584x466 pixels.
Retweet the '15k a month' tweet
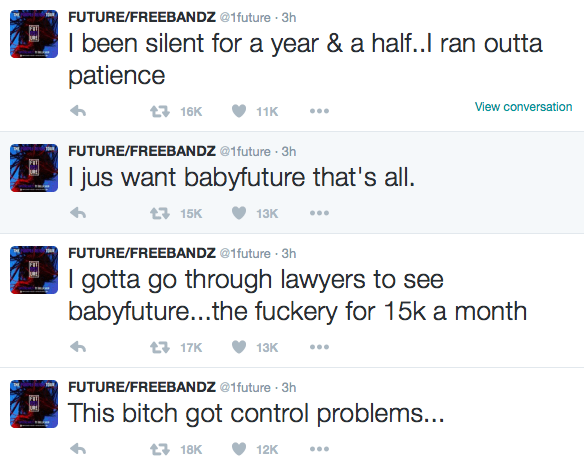tap(160, 347)
